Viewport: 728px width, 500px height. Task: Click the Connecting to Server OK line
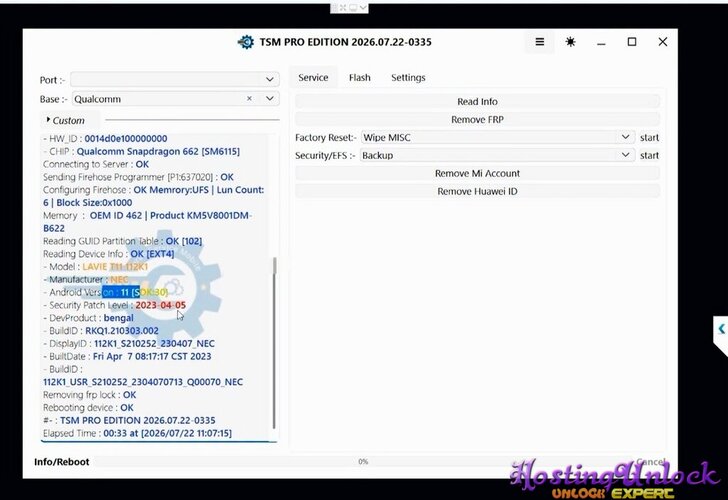(x=96, y=164)
